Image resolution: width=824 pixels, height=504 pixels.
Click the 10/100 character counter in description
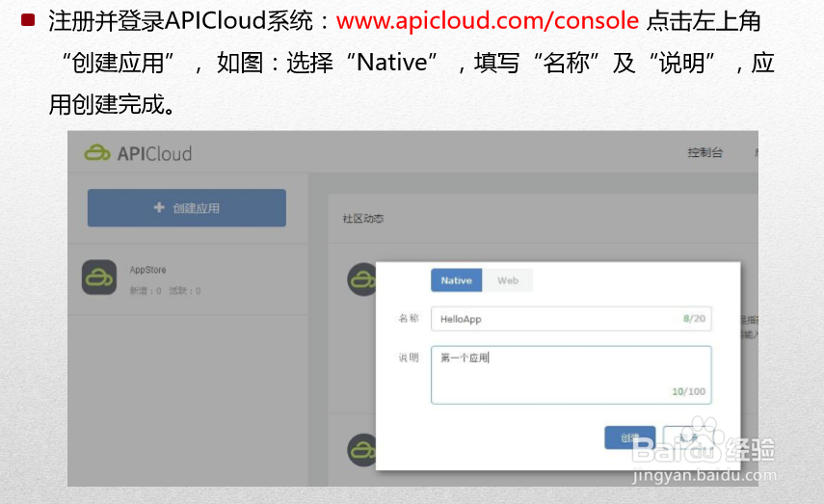click(x=688, y=391)
